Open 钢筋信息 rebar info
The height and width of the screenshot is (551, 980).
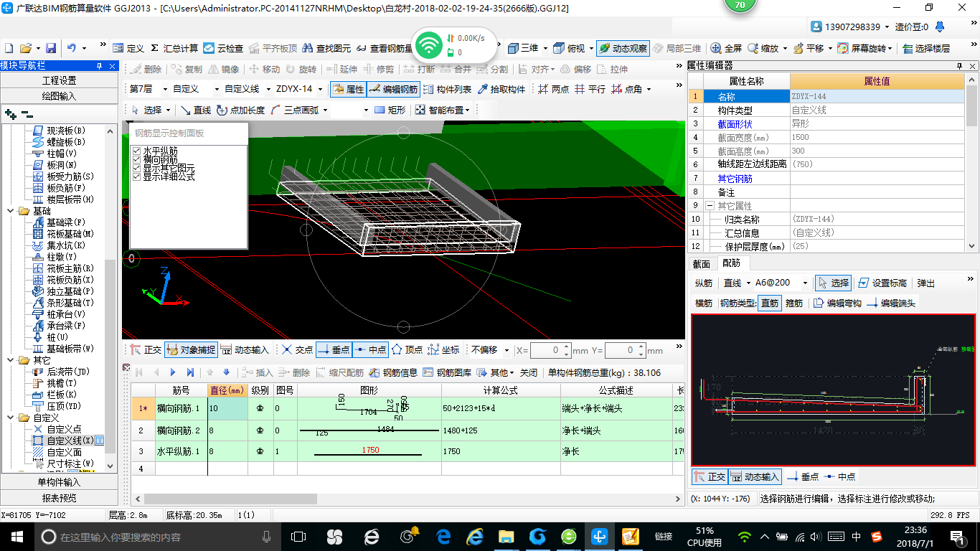pyautogui.click(x=393, y=372)
